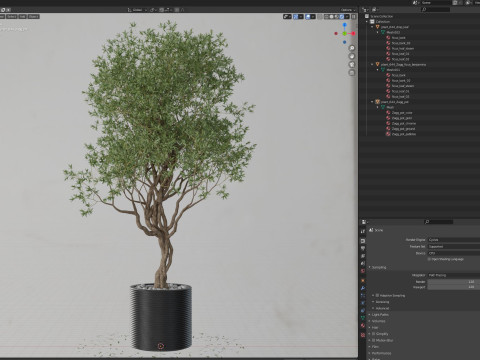Open the Modifiers wrench tab icon
Screen dimensions: 480x360
363,288
